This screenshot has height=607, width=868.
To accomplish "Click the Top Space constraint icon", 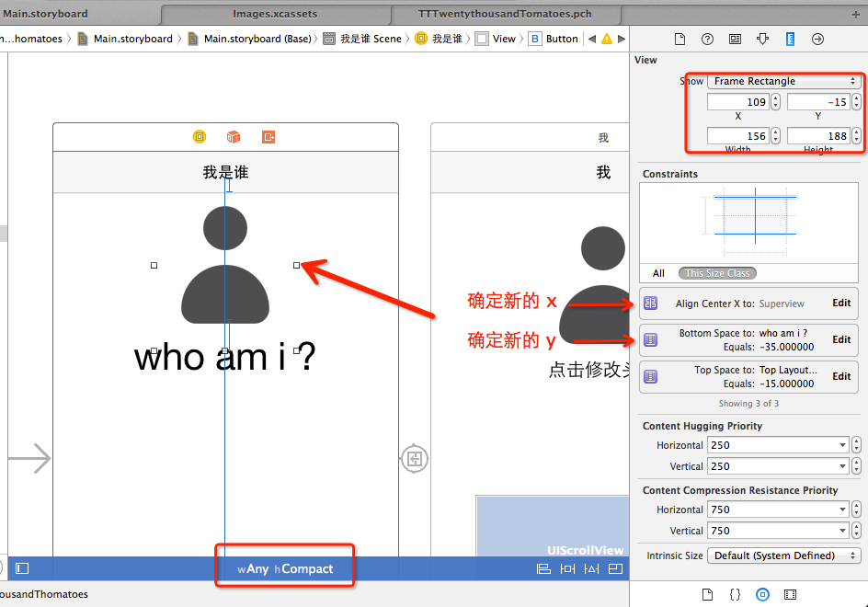I will [650, 376].
